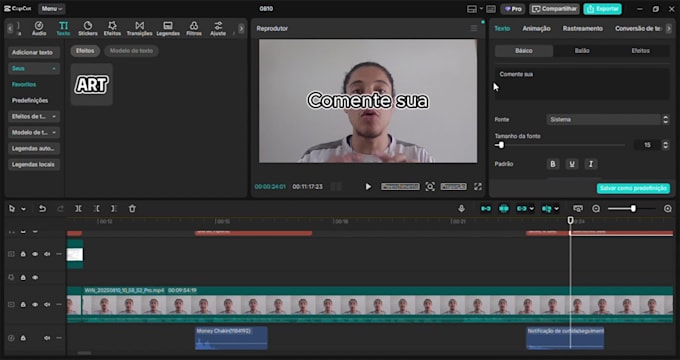Open the Menu dropdown
680x360 pixels.
click(x=52, y=8)
